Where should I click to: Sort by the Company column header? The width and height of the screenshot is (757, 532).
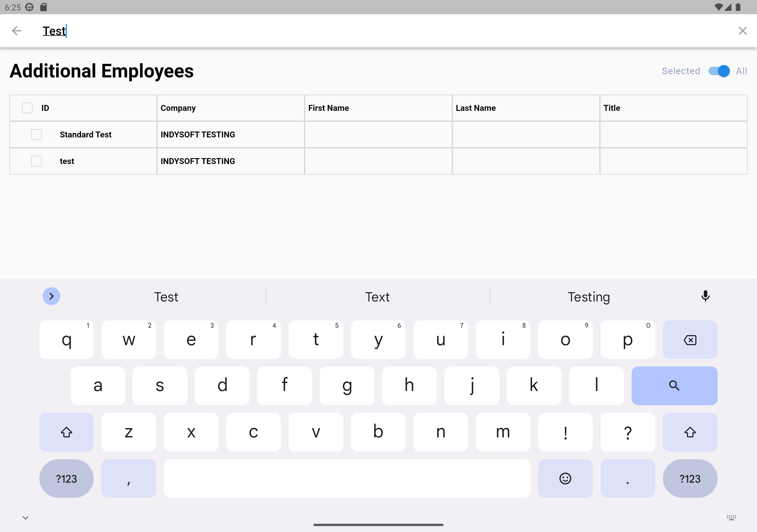pos(178,108)
